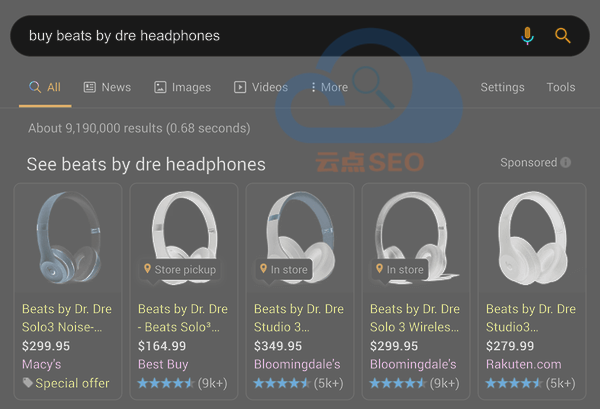Click the magnifying glass search button

click(x=562, y=36)
